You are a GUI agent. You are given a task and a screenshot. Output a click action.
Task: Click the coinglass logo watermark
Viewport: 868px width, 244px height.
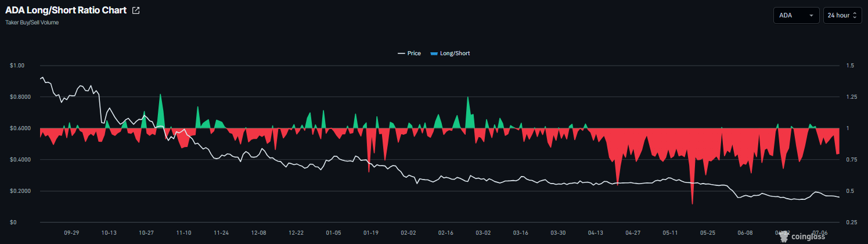[x=805, y=236]
